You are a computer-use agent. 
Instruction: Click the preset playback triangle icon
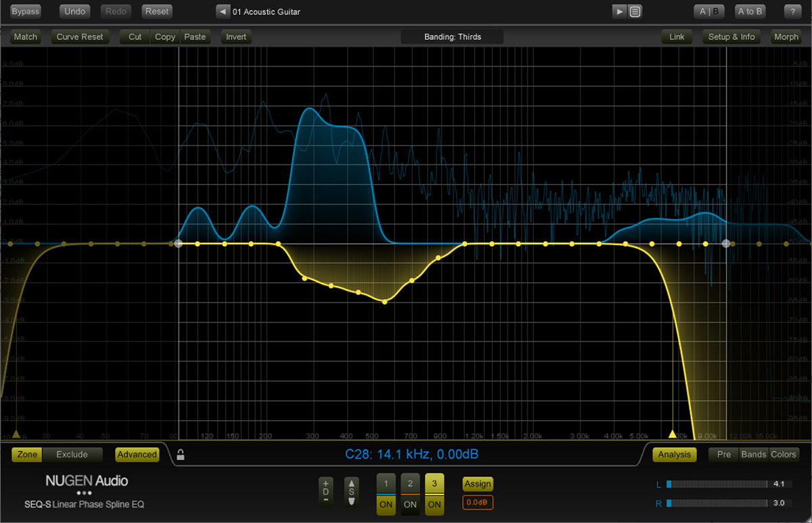[618, 11]
